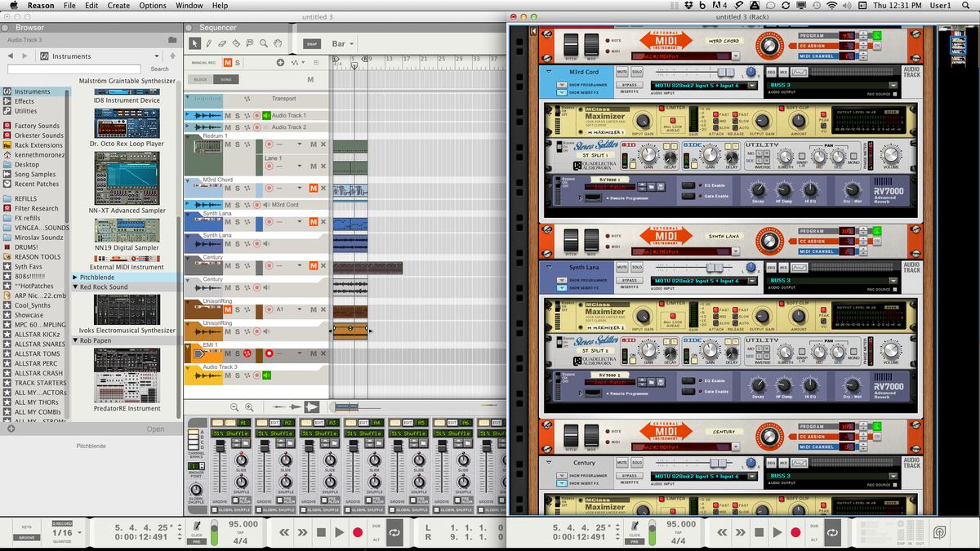Click the zoom out magnifier below track list

point(235,407)
